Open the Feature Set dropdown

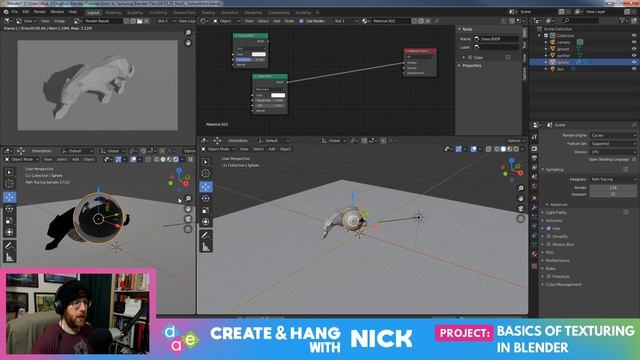pos(613,144)
